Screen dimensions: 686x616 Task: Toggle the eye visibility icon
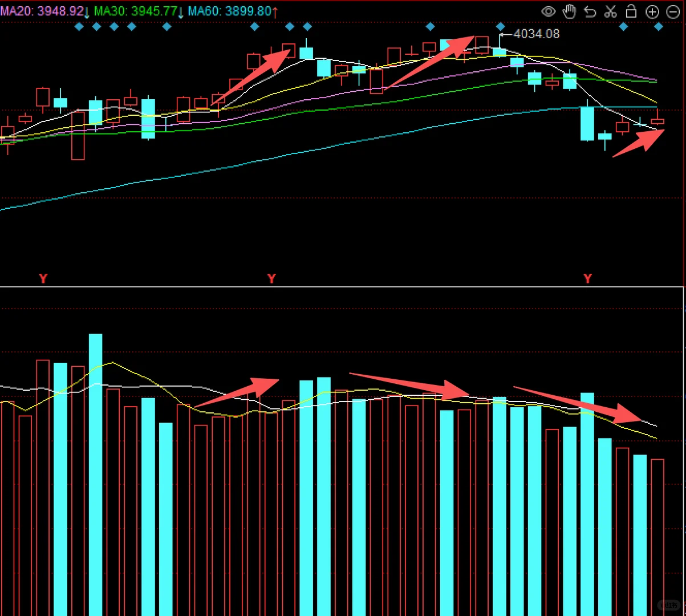549,11
